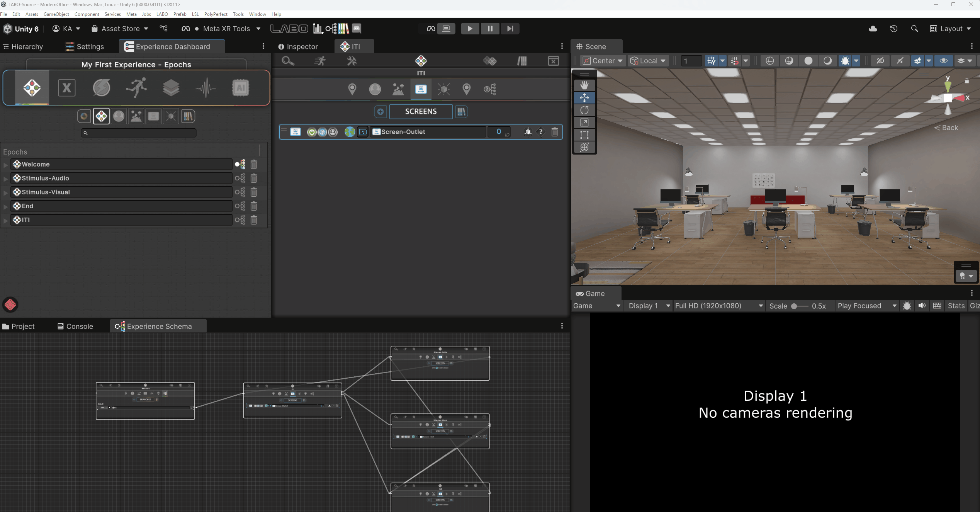Select the X variables box icon
Image resolution: width=980 pixels, height=512 pixels.
click(66, 88)
